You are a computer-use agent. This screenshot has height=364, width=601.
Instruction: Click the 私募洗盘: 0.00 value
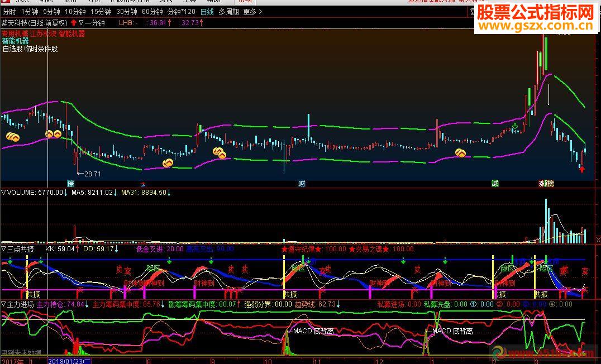click(x=445, y=304)
